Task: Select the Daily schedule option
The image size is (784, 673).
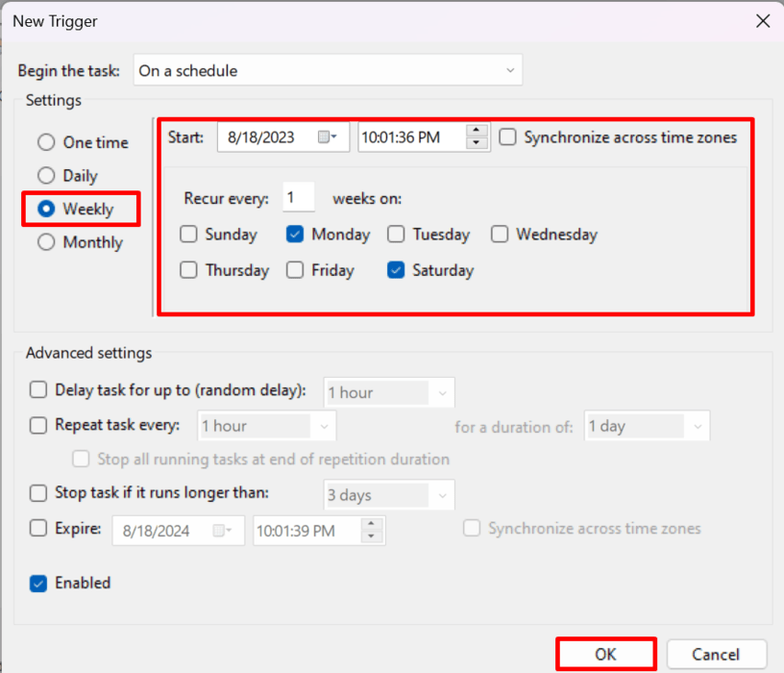Action: [45, 175]
